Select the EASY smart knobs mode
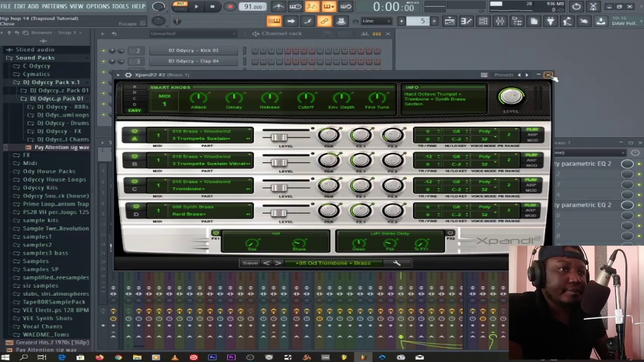Image resolution: width=644 pixels, height=362 pixels. pyautogui.click(x=134, y=111)
